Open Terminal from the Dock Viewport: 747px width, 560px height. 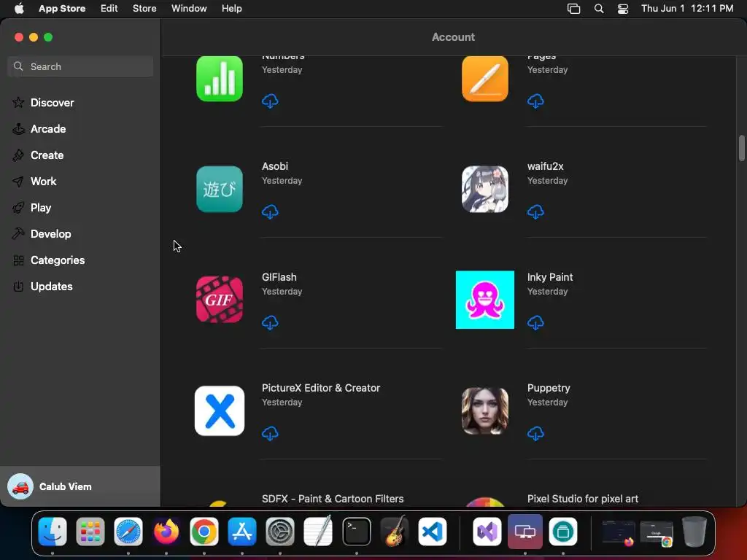click(356, 532)
